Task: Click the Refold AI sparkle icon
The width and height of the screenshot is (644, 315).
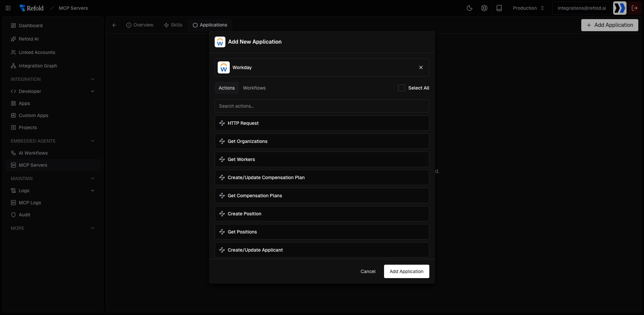Action: click(x=13, y=39)
